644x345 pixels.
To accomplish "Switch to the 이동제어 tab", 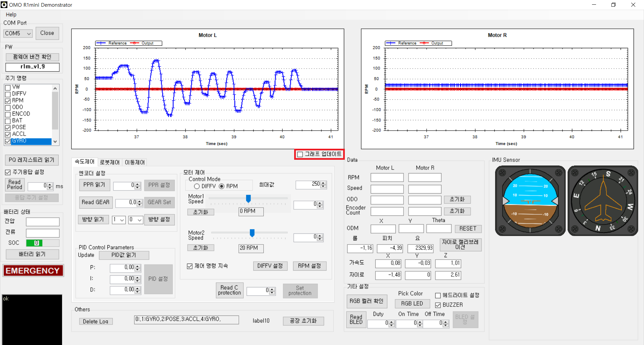I will click(x=135, y=162).
